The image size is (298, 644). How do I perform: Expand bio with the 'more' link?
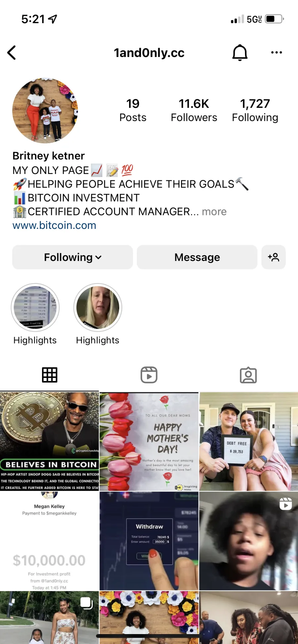[x=214, y=212]
